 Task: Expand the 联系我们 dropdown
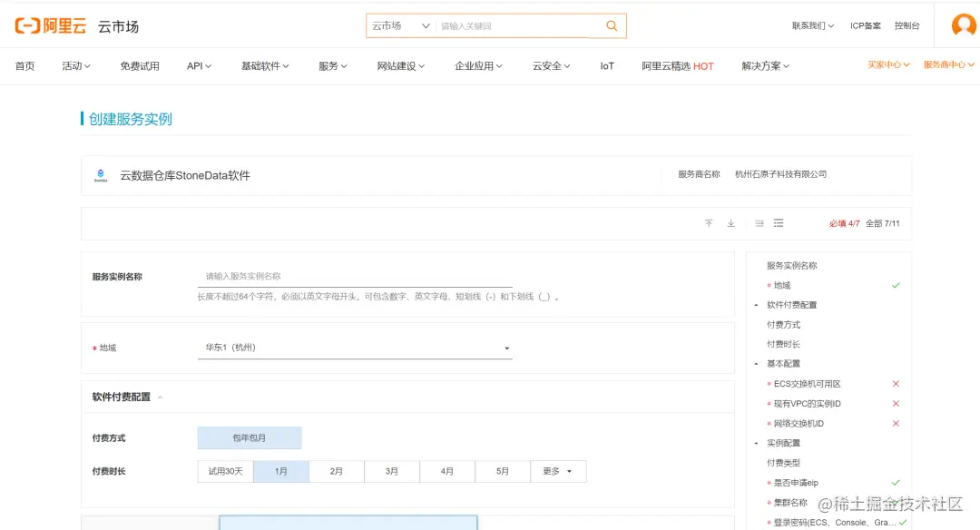point(812,25)
